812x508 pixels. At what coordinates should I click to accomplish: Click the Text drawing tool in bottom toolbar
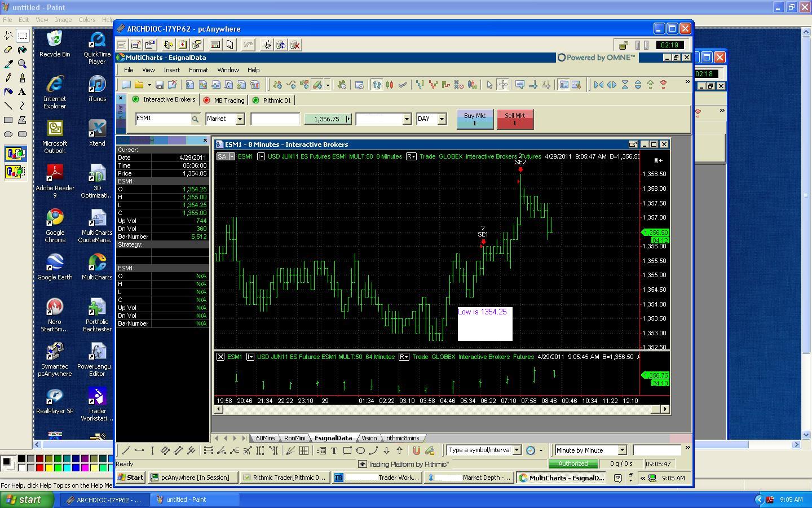(334, 450)
